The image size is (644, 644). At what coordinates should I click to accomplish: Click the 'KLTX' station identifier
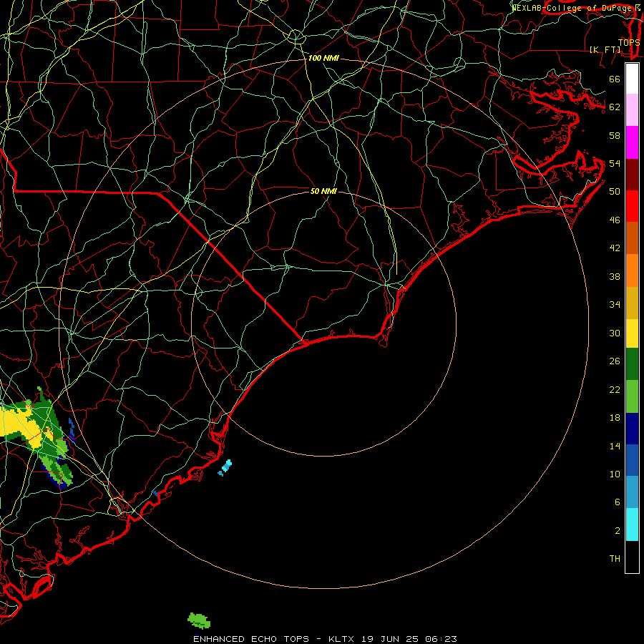(x=342, y=639)
